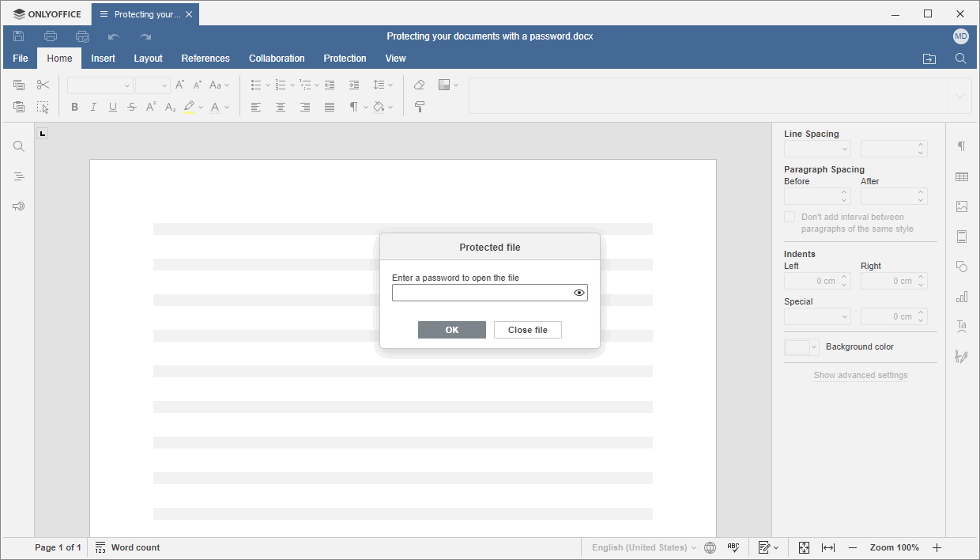The image size is (980, 560).
Task: Open the Protection tab
Action: click(345, 59)
